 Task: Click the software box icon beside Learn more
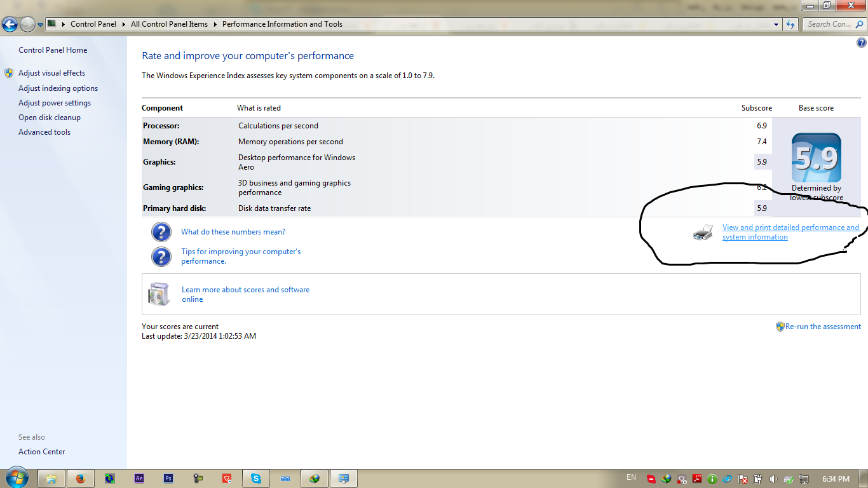[x=159, y=294]
